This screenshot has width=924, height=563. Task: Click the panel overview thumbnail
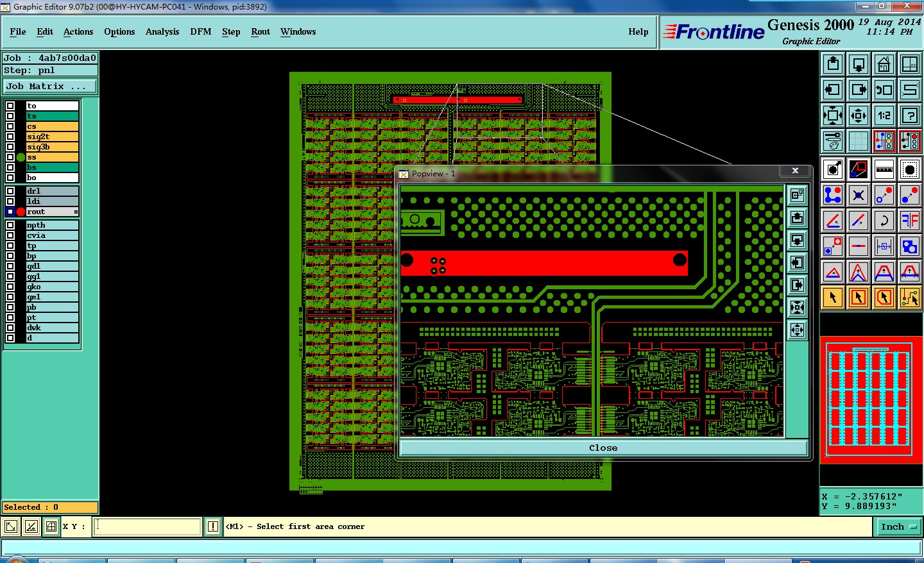(871, 399)
